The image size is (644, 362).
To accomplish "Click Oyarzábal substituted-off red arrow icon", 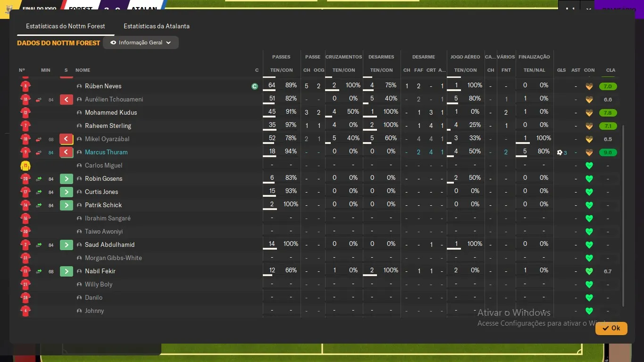I will (x=66, y=139).
